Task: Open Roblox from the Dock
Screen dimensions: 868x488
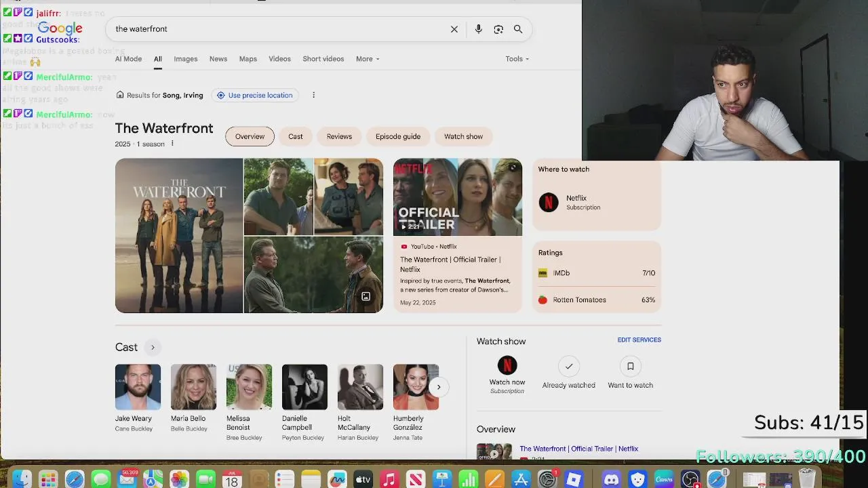Action: click(574, 480)
